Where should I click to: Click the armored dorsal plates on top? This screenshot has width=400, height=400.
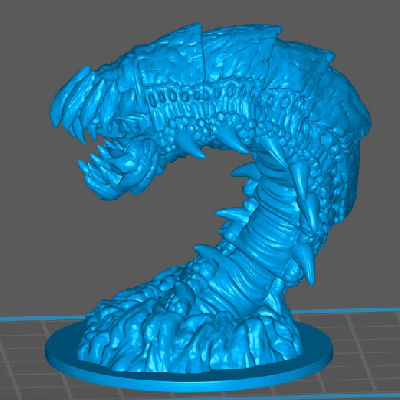(240, 50)
